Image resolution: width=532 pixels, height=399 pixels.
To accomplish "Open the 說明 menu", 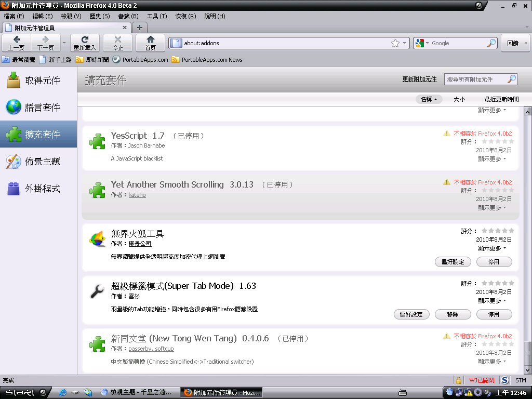I will 215,16.
